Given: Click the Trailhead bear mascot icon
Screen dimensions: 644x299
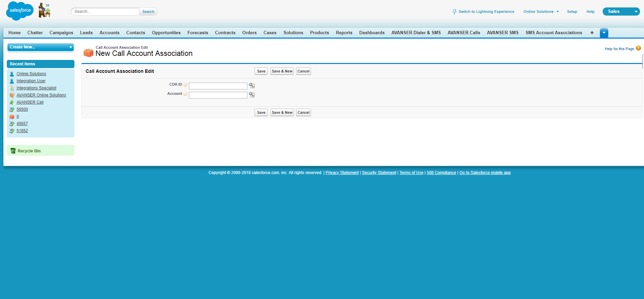Looking at the screenshot, I should click(44, 10).
